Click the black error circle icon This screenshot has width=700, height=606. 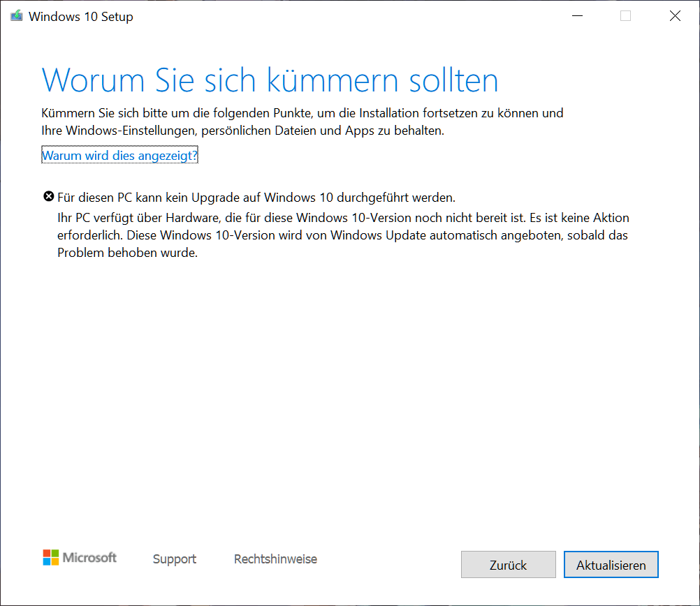[x=48, y=196]
